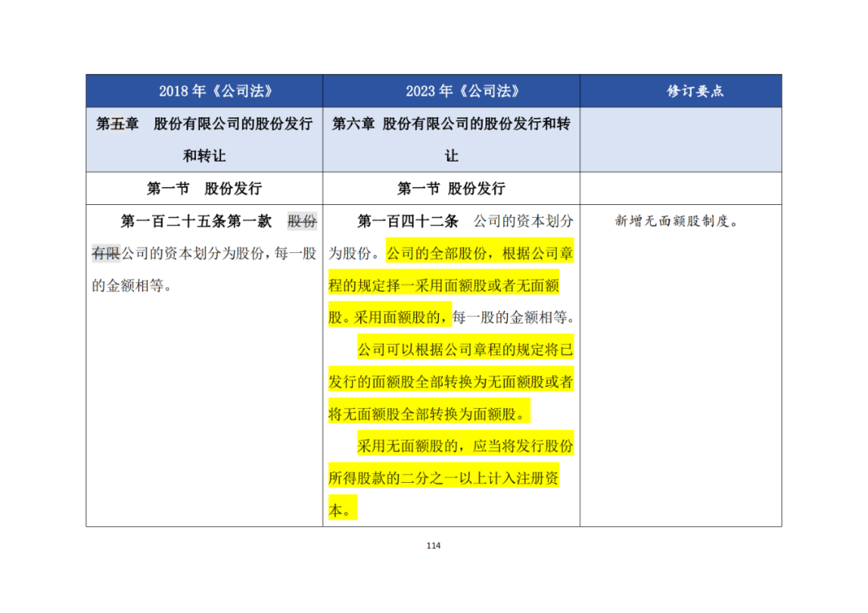The image size is (868, 613).
Task: Click the 第一百四十二条 article label
Action: pos(408,221)
